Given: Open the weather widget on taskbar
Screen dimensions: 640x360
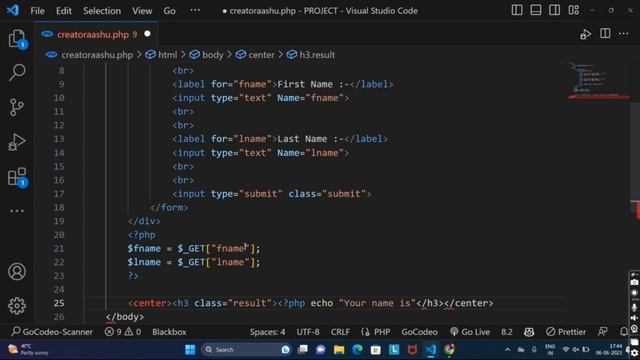Looking at the screenshot, I should [29, 349].
